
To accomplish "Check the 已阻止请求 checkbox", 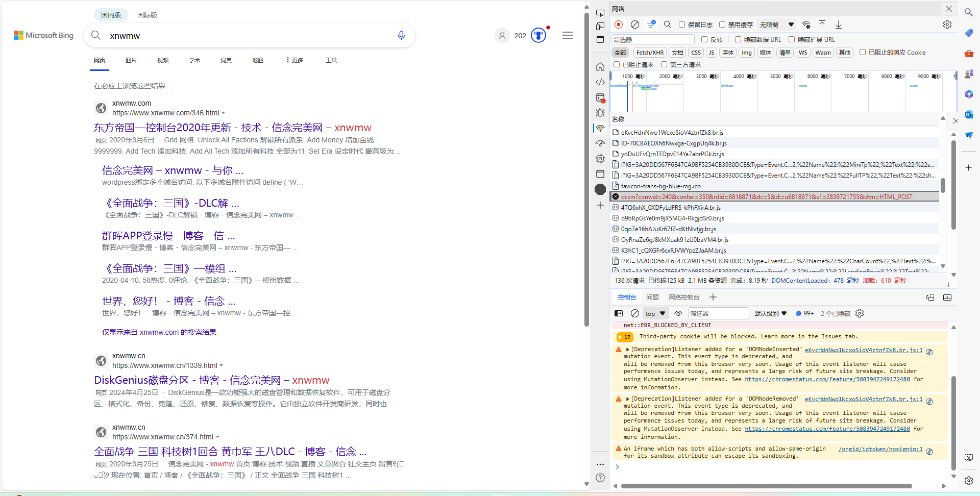I will 617,64.
